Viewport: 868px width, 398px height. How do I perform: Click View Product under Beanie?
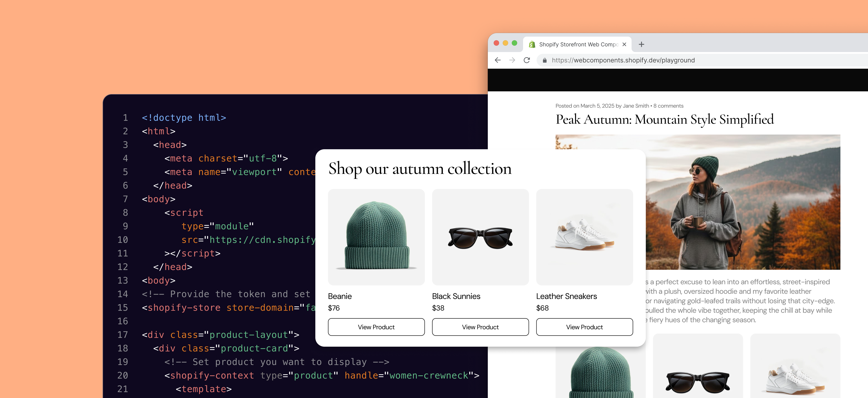[376, 327]
